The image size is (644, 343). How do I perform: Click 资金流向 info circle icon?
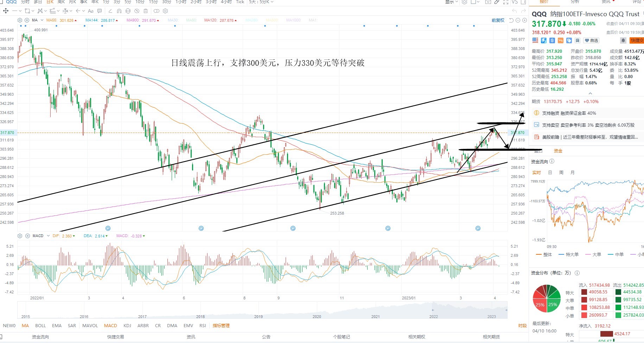point(552,161)
